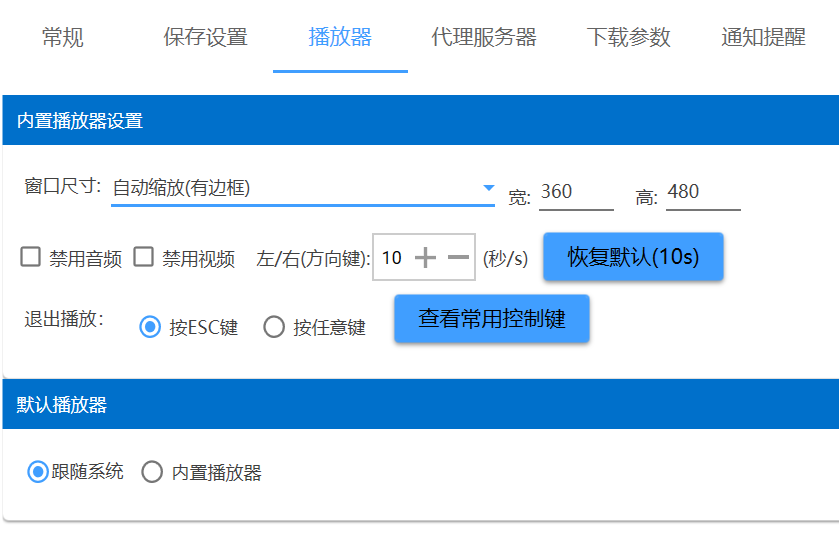Go to the 代理服务器 tab
Screen dimensions: 839x535
click(x=484, y=37)
